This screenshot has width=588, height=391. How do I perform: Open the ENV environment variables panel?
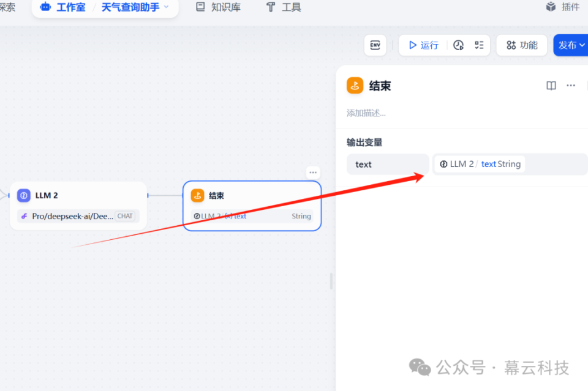click(375, 45)
